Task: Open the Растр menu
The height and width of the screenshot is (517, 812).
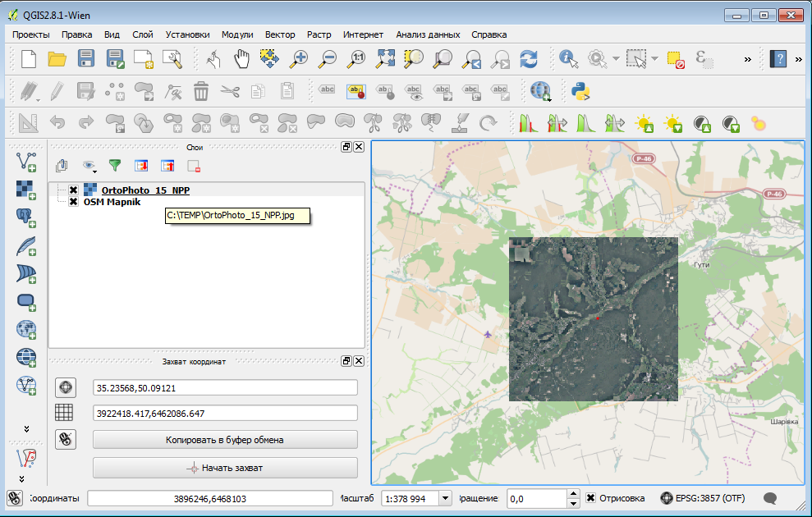Action: (x=319, y=34)
